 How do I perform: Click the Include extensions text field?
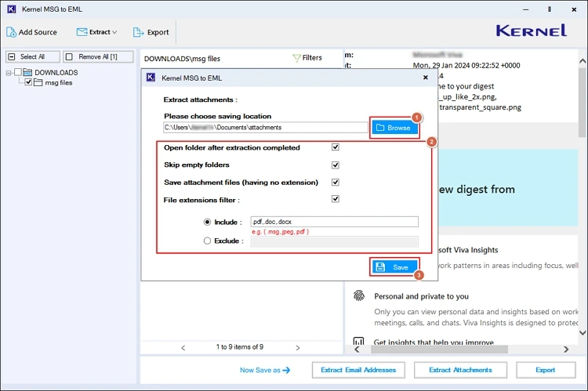pyautogui.click(x=333, y=222)
